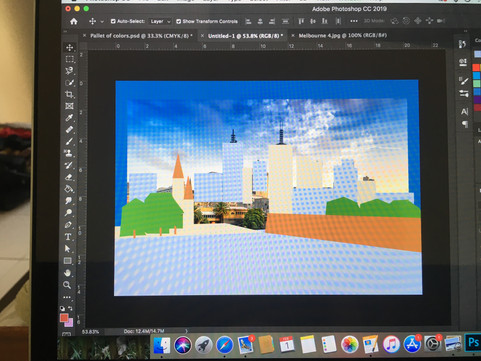Open App Store from the Dock
This screenshot has height=361, width=481.
tap(412, 343)
